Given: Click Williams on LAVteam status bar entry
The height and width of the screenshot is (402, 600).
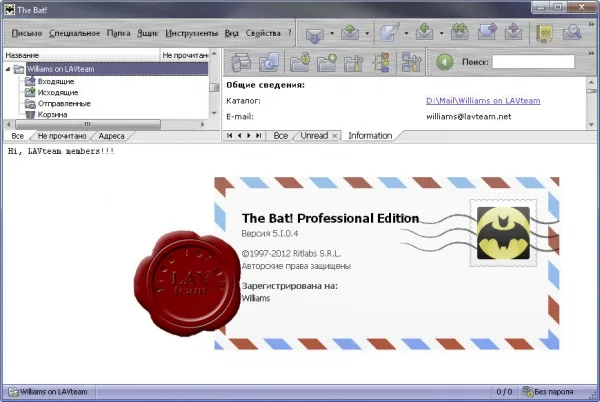Looking at the screenshot, I should (49, 392).
